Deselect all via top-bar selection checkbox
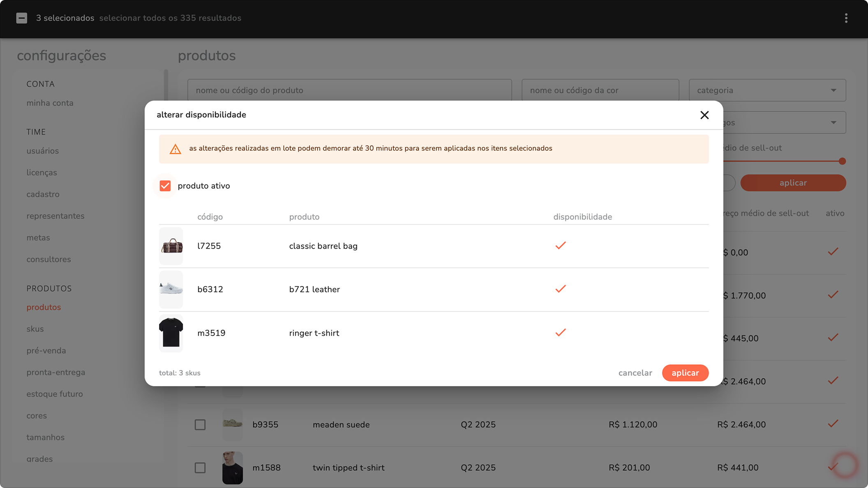Screen dimensions: 868x488 coord(22,18)
